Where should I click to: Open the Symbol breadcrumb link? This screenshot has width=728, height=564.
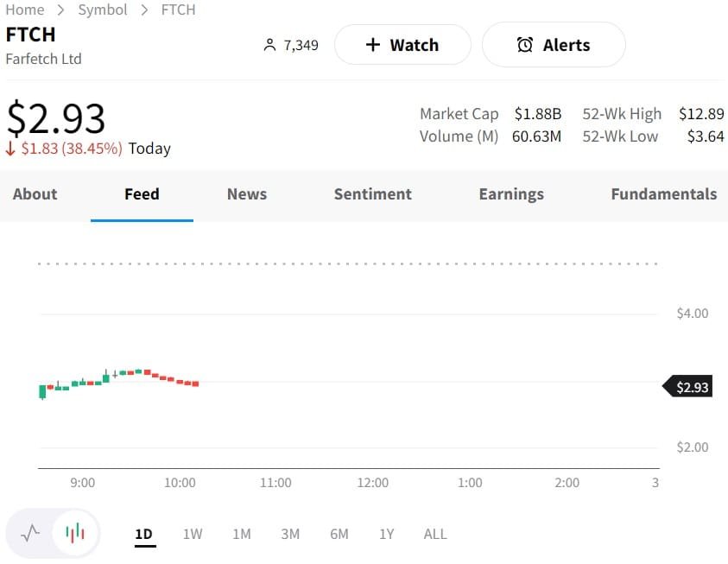102,10
